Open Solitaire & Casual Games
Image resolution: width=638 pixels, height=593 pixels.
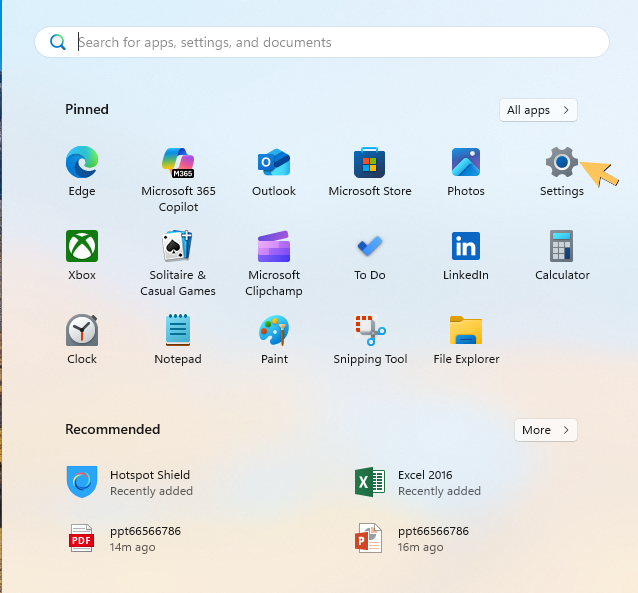coord(178,264)
